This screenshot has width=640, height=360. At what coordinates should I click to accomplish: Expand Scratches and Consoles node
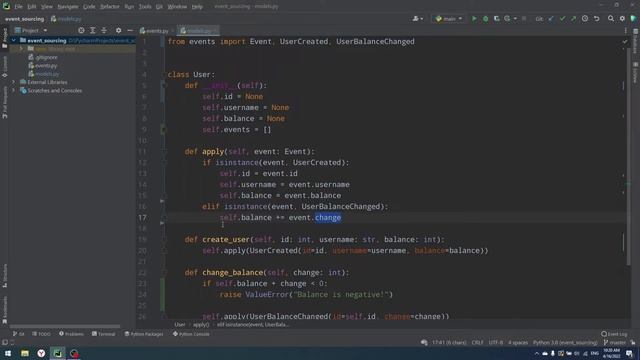pyautogui.click(x=13, y=91)
